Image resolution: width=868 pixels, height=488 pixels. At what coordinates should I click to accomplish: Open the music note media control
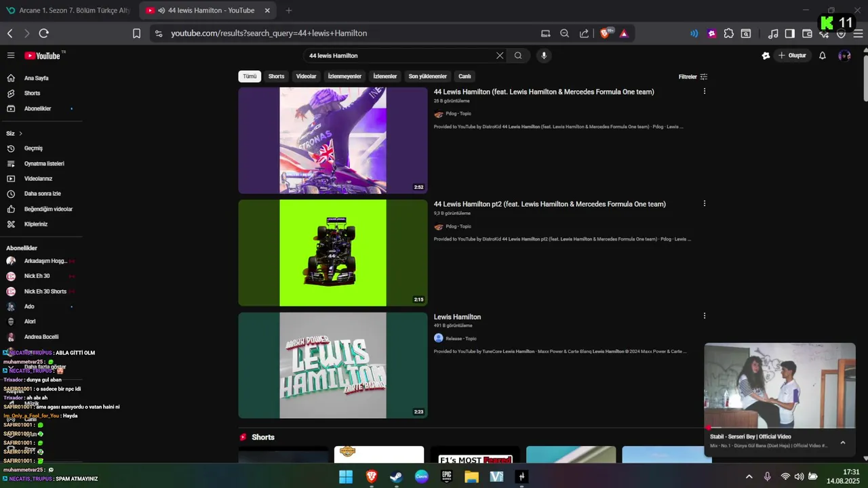(x=772, y=33)
